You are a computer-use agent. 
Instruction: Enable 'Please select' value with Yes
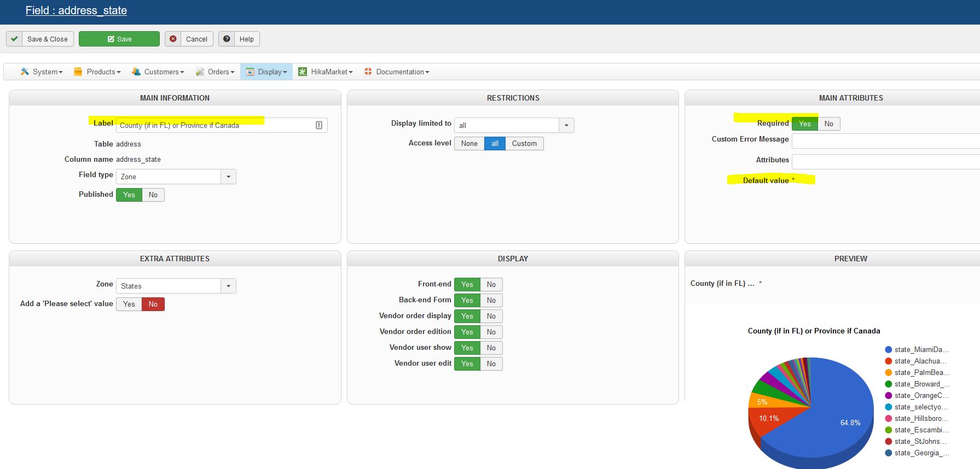point(129,304)
